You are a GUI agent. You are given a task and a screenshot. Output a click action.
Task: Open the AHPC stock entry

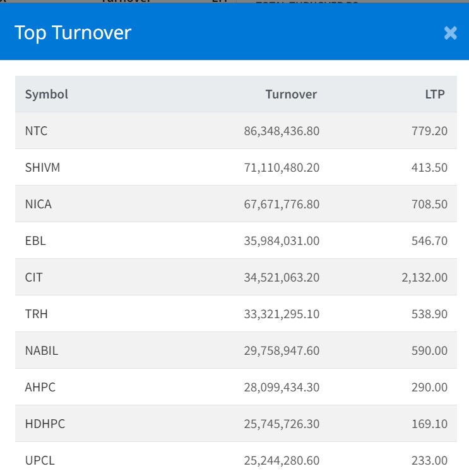click(x=40, y=387)
